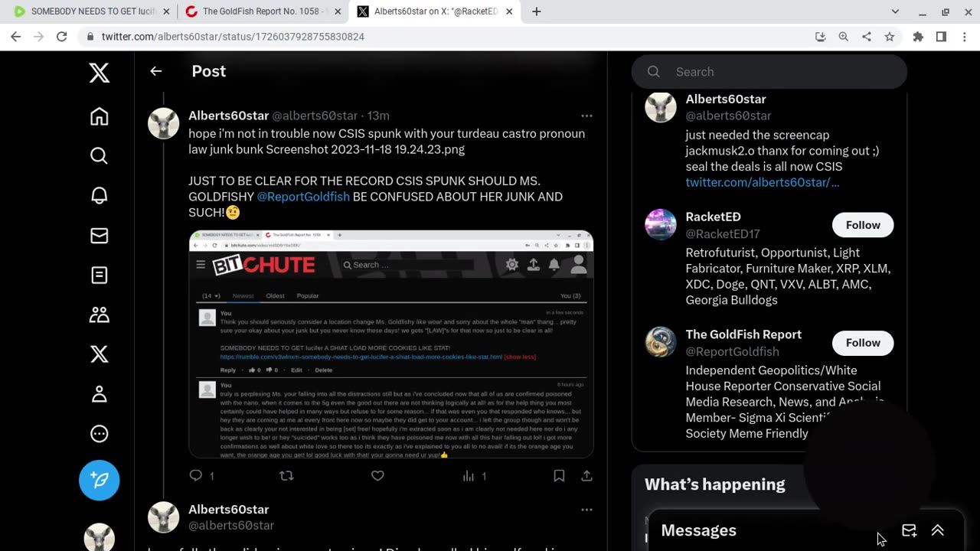
Task: Open more options on second Alberts60star post
Action: tap(586, 510)
